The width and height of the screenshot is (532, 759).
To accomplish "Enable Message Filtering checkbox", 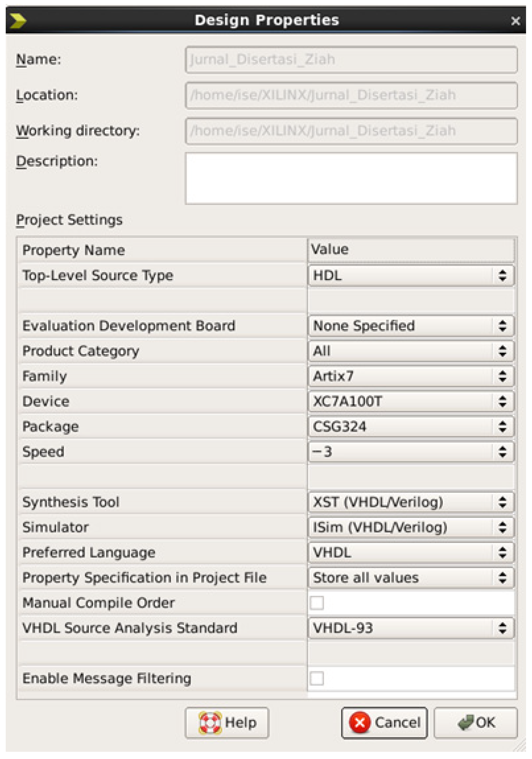I will pyautogui.click(x=317, y=678).
